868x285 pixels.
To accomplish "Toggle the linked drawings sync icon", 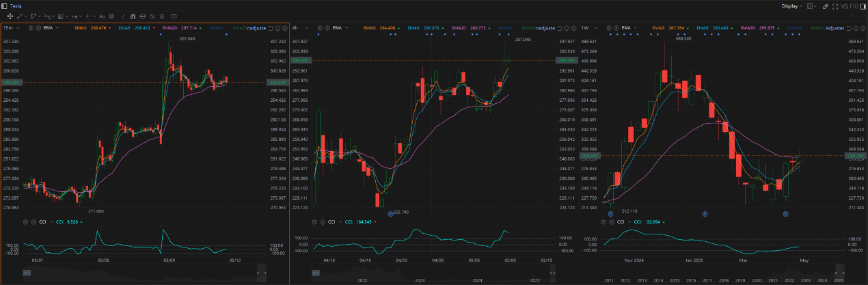I will tap(174, 16).
